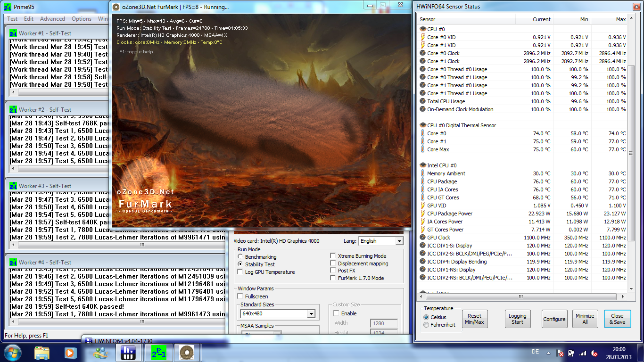Open Windows Explorer from the taskbar
644x362 pixels.
[42, 353]
